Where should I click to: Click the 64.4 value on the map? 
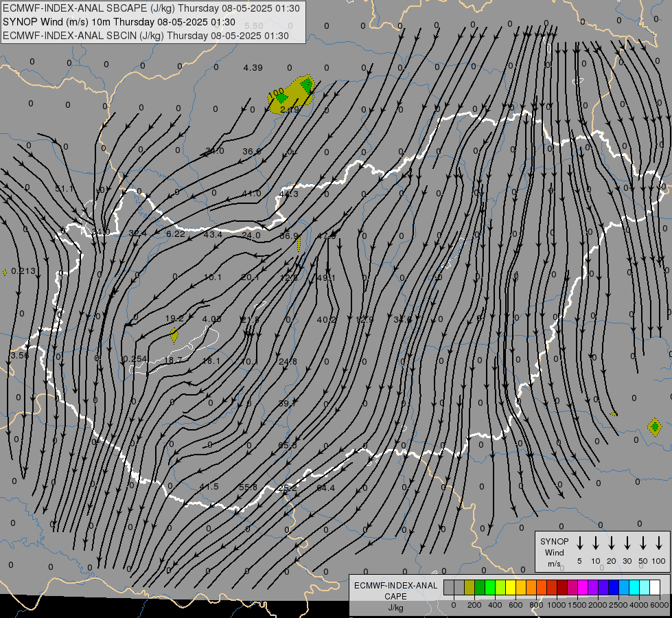click(326, 488)
